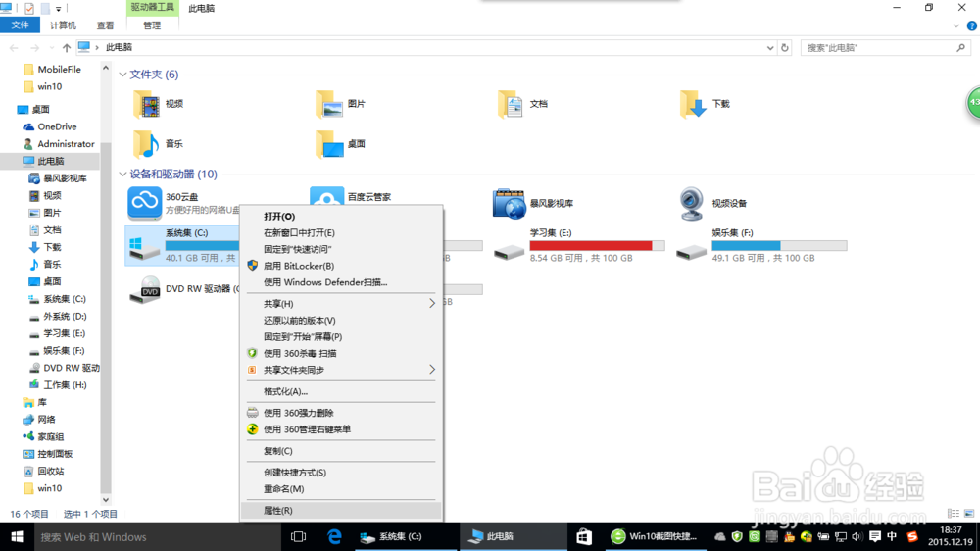Open the 文档 folder icon
Viewport: 980px width, 551px height.
[x=511, y=104]
